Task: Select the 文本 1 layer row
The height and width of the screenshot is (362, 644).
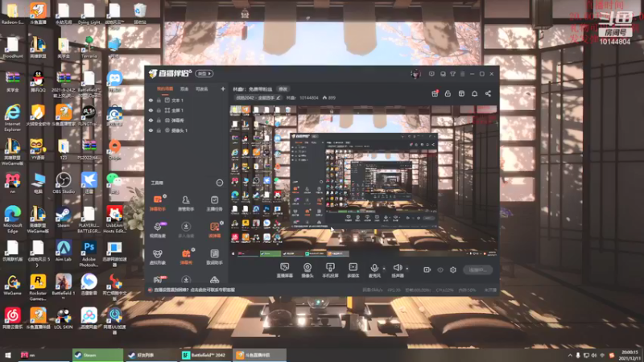Action: (x=187, y=100)
